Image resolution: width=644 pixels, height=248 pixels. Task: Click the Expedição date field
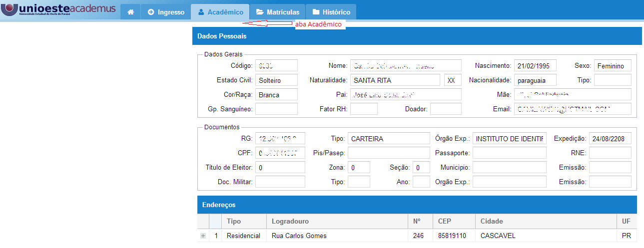[x=610, y=139]
